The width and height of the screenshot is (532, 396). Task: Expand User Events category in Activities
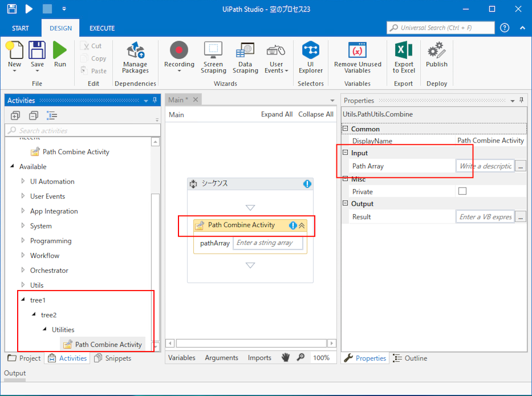[x=23, y=196]
